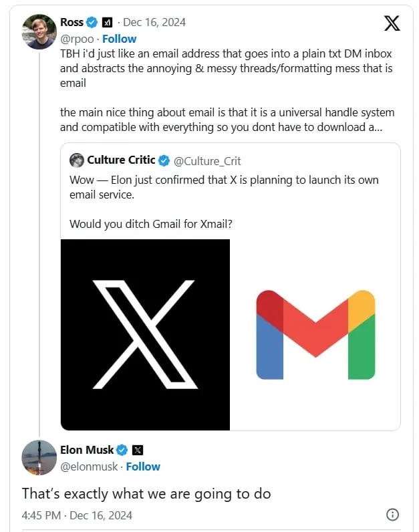Click the info icon at bottom right
Viewport: 419px width, 532px height.
coord(393,515)
